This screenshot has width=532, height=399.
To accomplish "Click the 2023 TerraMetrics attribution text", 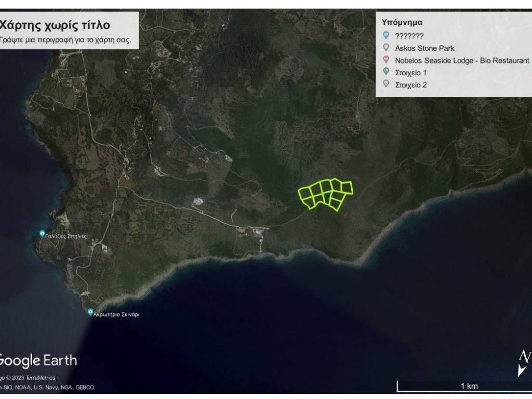I will tap(31, 378).
